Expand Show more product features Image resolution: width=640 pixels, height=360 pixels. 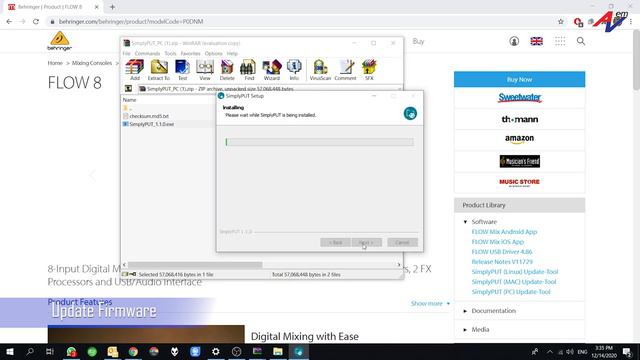[430, 303]
